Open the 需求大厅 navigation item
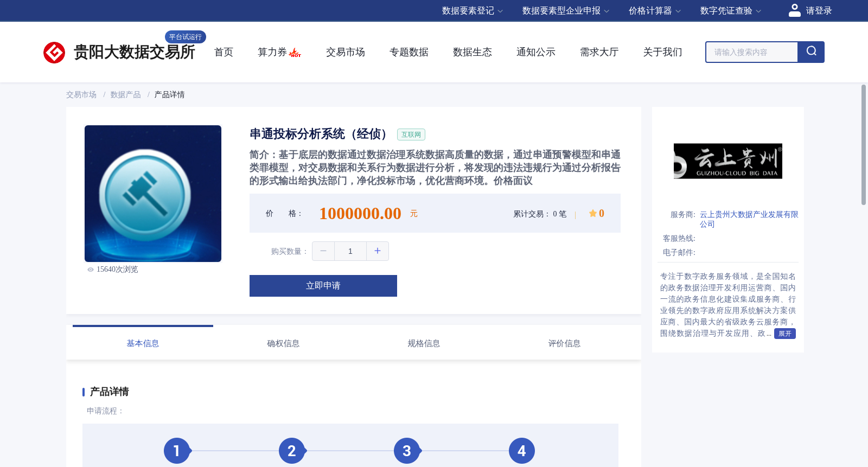 599,52
